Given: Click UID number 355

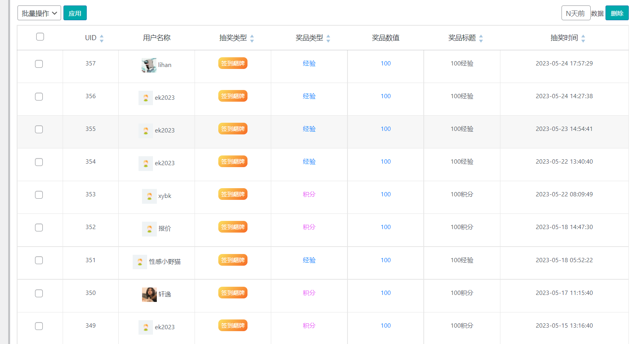Looking at the screenshot, I should (x=91, y=129).
